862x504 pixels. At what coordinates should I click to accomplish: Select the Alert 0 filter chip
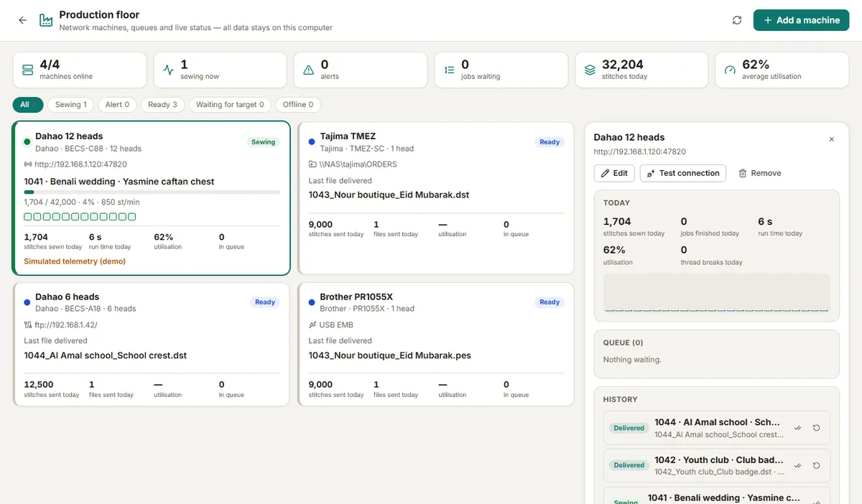117,105
